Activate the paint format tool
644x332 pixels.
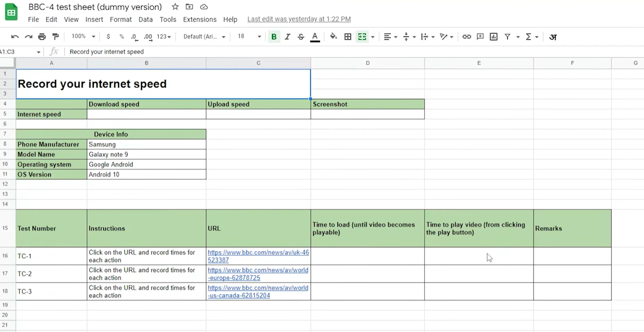coord(55,37)
